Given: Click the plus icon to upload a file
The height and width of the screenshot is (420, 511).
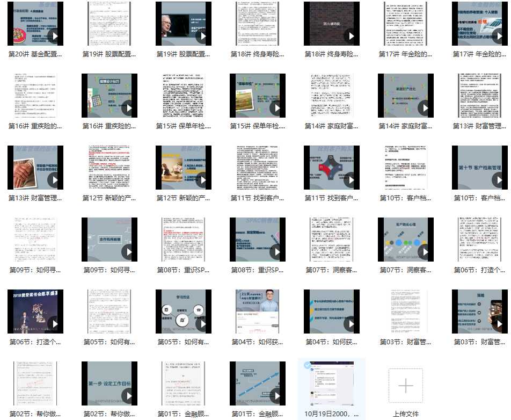Looking at the screenshot, I should [x=406, y=386].
